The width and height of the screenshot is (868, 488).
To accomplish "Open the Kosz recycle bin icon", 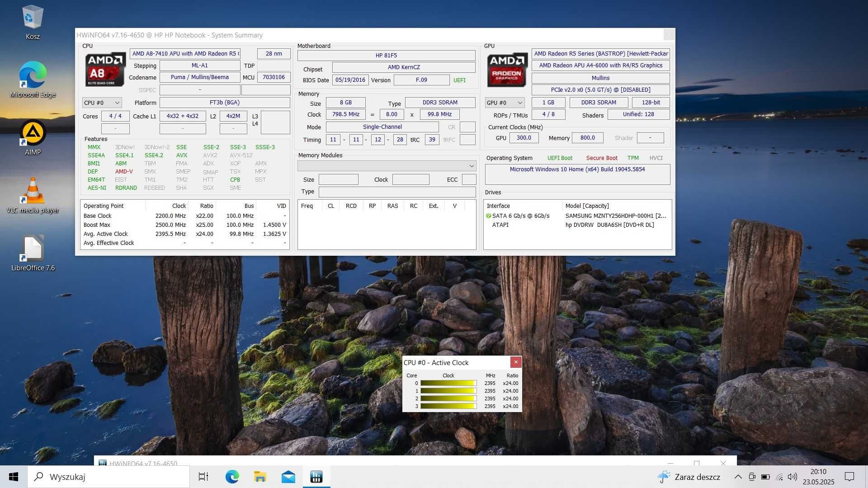I will point(33,23).
